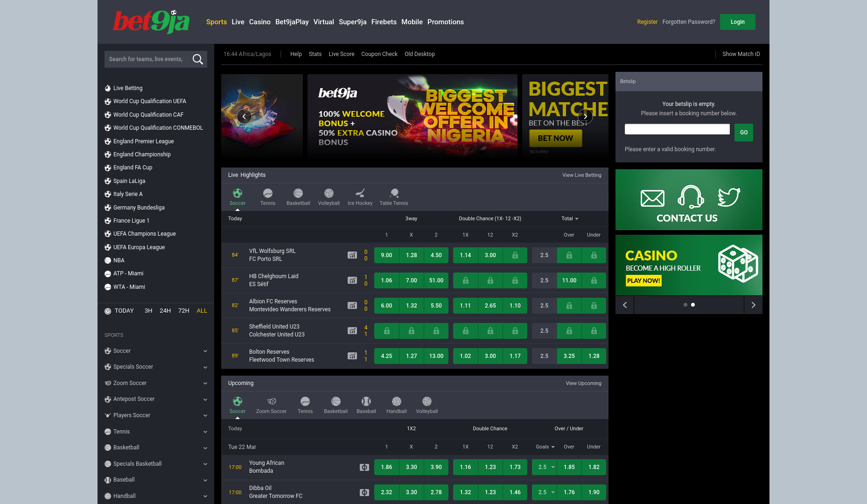Image resolution: width=867 pixels, height=504 pixels.
Task: Open the Goals dropdown in Upcoming
Action: 545,447
